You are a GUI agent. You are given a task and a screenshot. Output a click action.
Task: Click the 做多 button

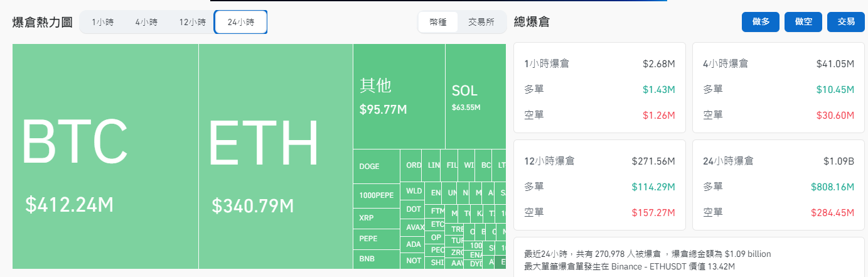point(761,21)
